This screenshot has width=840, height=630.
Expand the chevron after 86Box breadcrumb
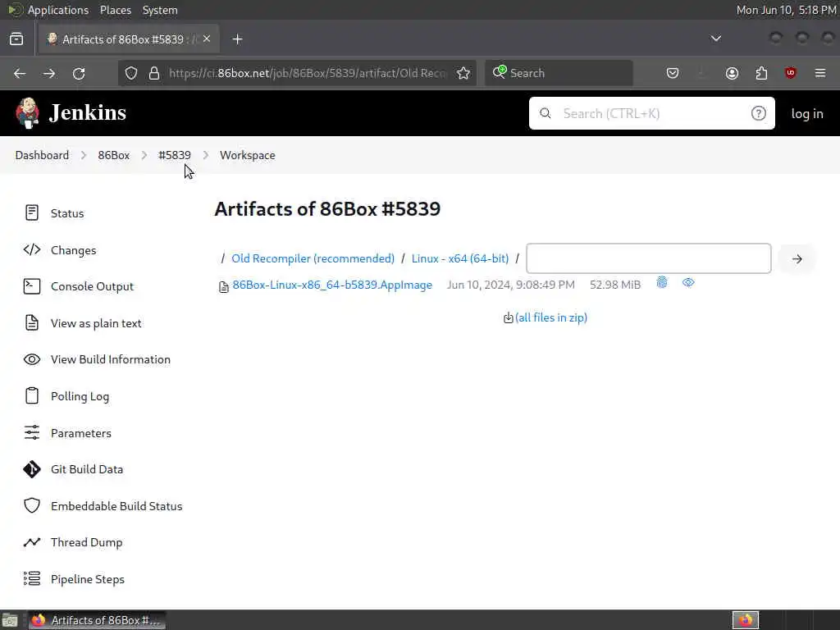[144, 155]
